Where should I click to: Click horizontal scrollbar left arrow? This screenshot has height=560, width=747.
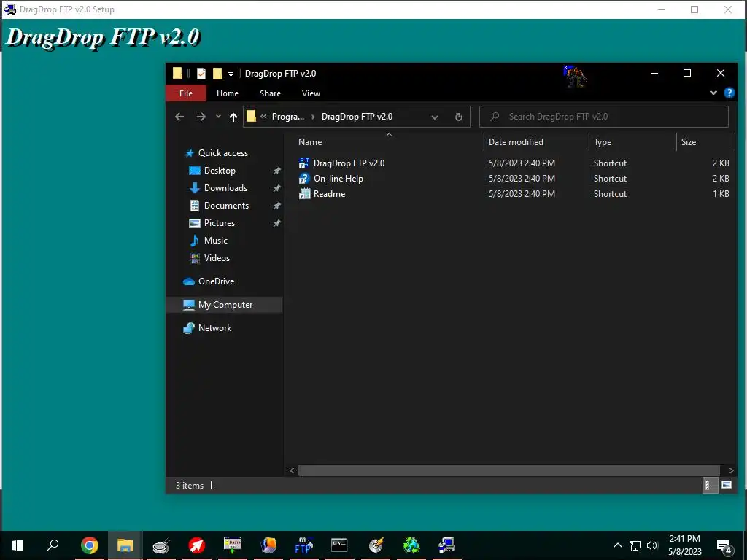tap(292, 470)
